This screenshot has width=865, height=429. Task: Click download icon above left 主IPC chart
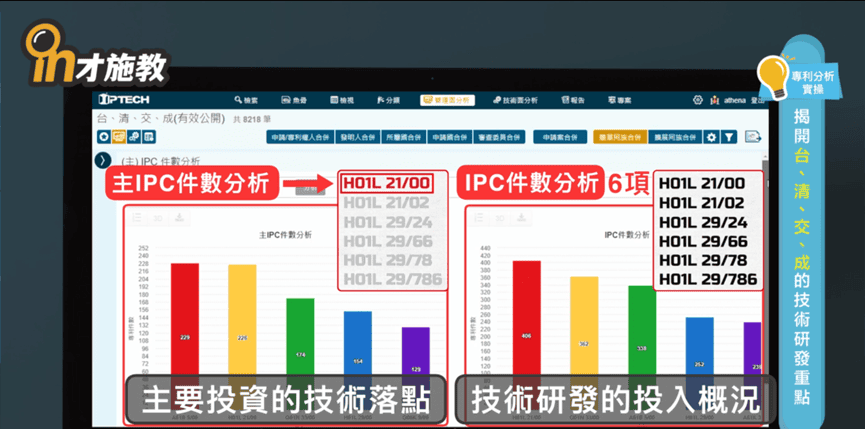(178, 217)
